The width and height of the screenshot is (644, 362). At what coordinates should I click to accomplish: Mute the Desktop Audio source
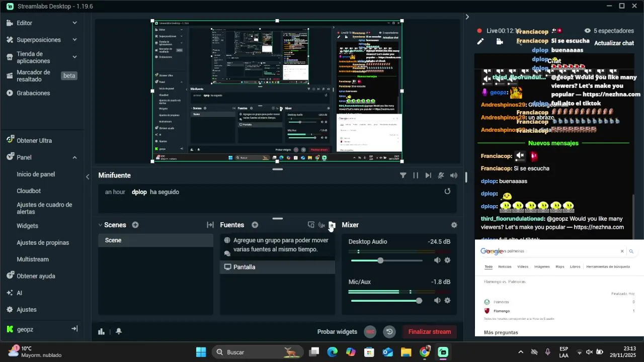pos(437,260)
